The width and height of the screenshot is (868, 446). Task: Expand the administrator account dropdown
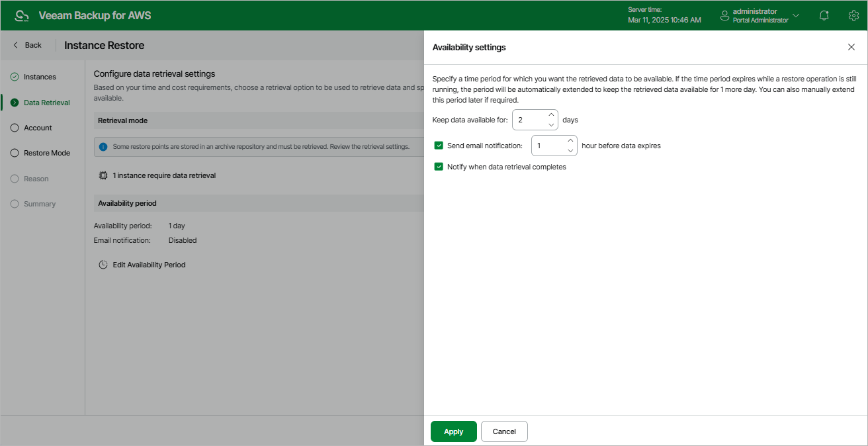click(x=796, y=15)
